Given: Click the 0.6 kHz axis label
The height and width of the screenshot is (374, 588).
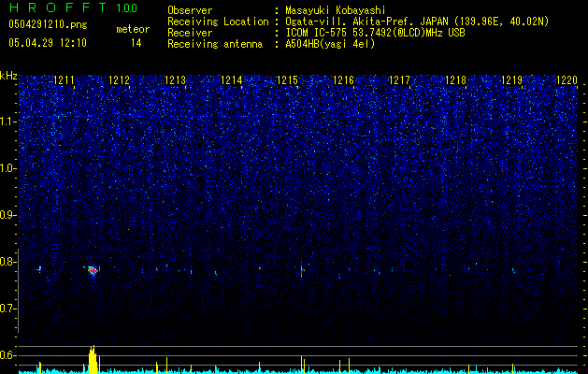Looking at the screenshot, I should [x=8, y=355].
